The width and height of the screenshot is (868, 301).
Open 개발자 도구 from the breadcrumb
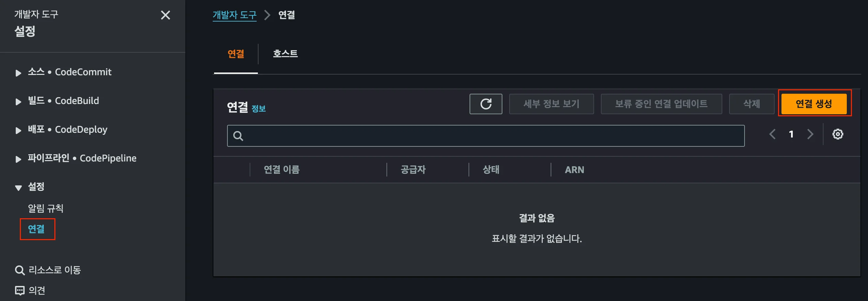(235, 15)
